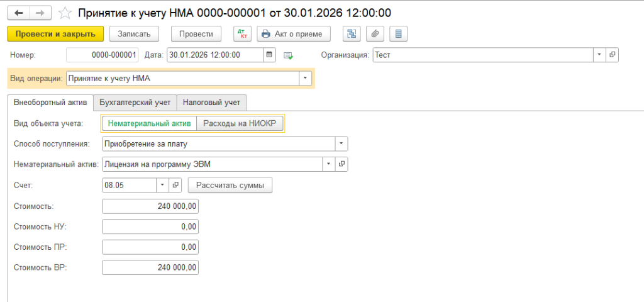The width and height of the screenshot is (644, 302).
Task: Expand the Нематериальный актив dropdown
Action: pyautogui.click(x=329, y=164)
